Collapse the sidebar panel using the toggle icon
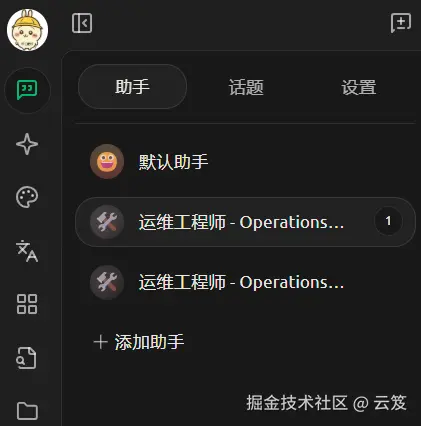Viewport: 421px width, 426px height. 82,23
